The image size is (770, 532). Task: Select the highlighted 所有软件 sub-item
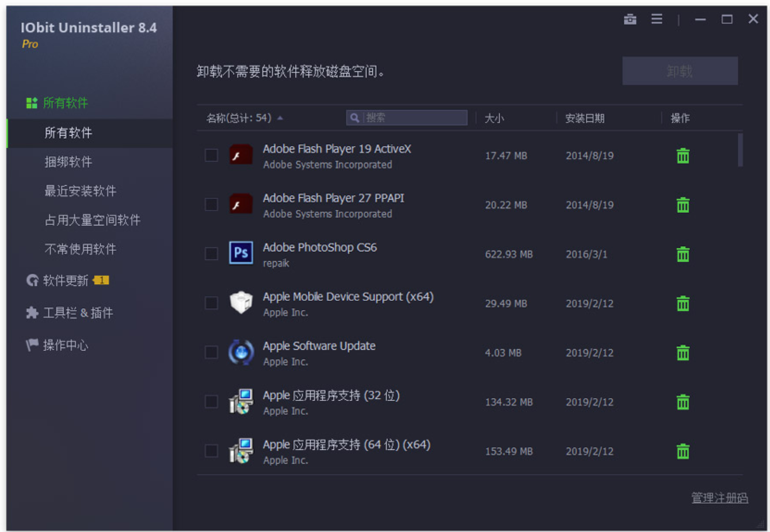(x=90, y=133)
